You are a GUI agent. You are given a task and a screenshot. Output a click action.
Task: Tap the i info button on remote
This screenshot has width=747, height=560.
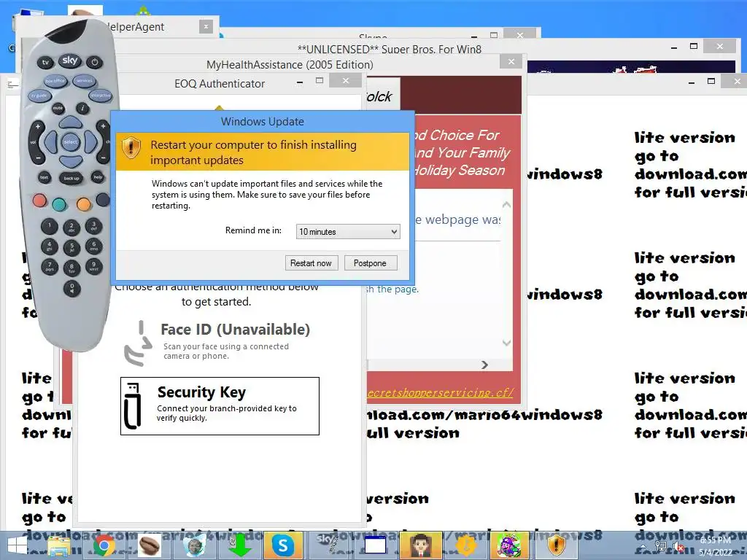pyautogui.click(x=83, y=108)
